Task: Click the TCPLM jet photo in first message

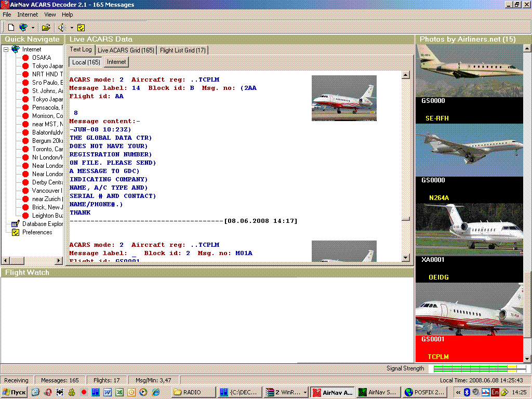Action: coord(344,98)
